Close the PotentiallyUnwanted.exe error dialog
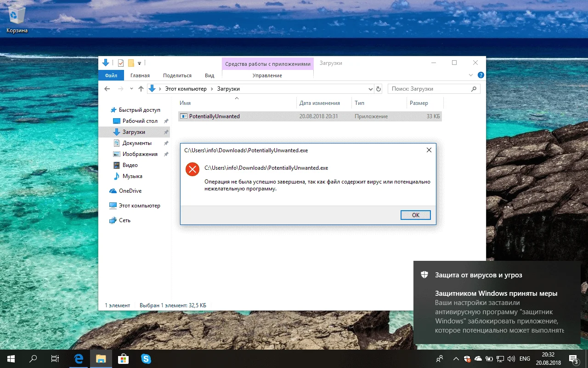588x368 pixels. click(x=429, y=150)
